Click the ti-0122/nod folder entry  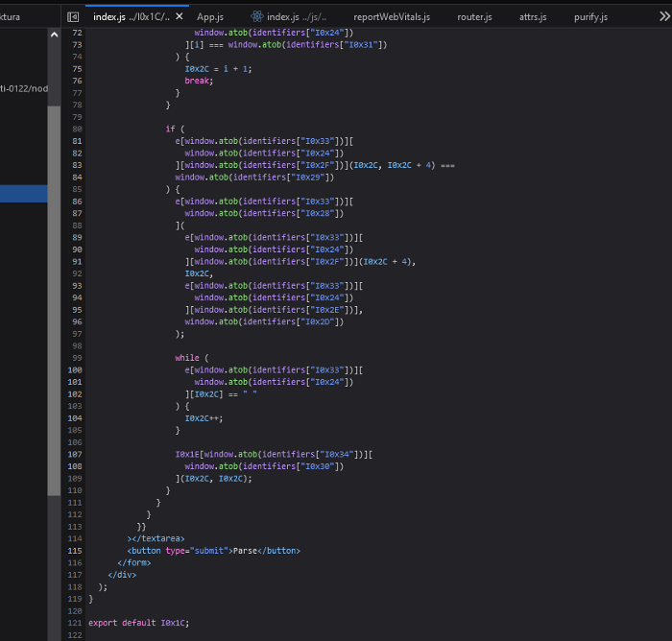tap(23, 88)
